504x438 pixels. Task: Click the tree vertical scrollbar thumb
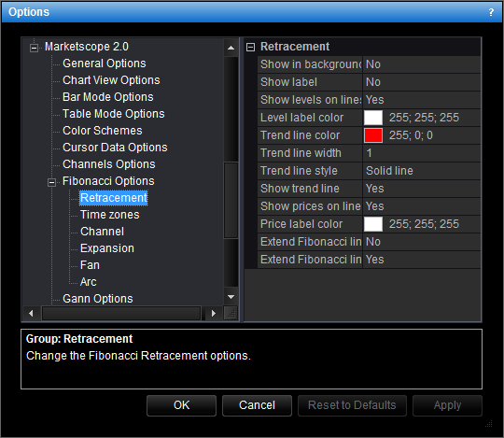231,201
